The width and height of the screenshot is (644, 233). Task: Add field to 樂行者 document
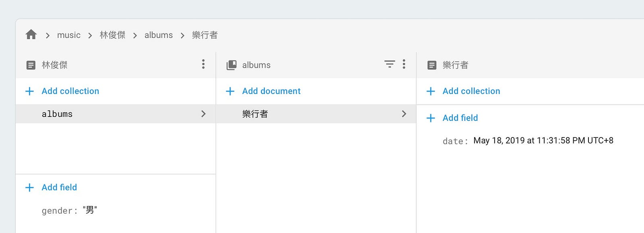point(452,118)
